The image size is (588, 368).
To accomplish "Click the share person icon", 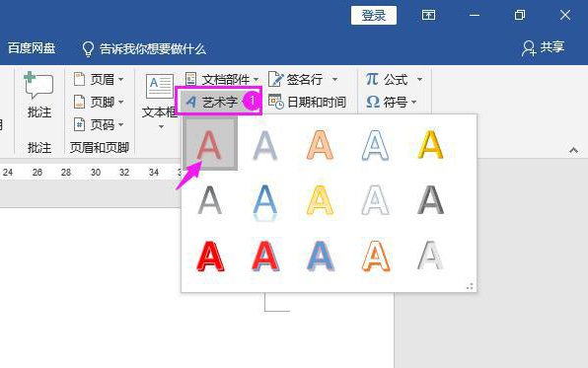I will (529, 48).
